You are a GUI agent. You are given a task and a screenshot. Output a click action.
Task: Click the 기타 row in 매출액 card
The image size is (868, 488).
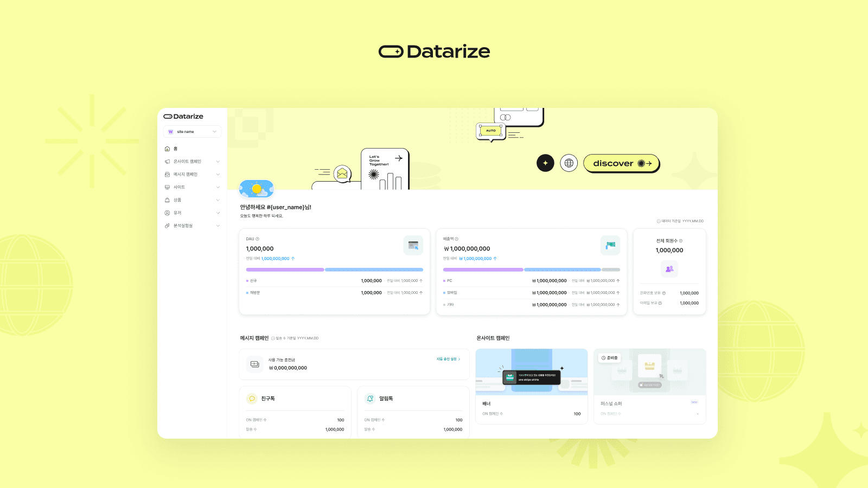[532, 305]
